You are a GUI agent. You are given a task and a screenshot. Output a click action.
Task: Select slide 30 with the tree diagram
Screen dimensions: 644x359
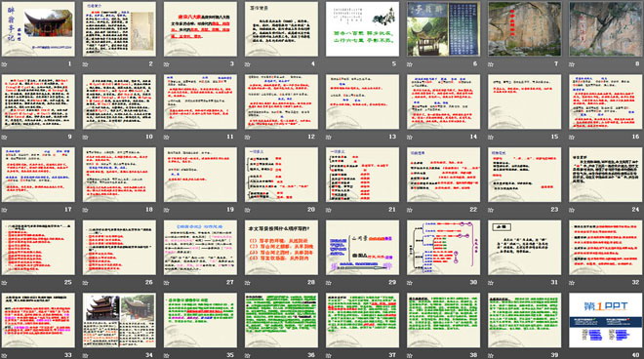[x=444, y=247]
